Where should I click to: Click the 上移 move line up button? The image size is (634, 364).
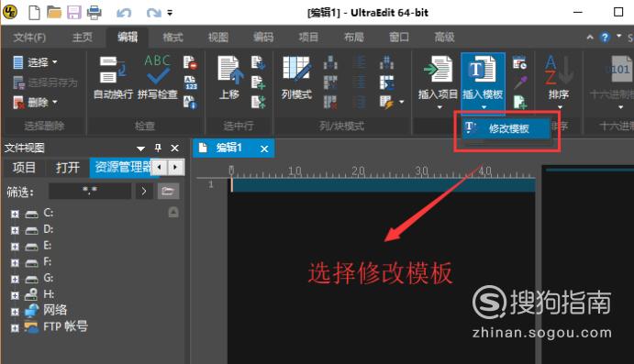coord(229,78)
